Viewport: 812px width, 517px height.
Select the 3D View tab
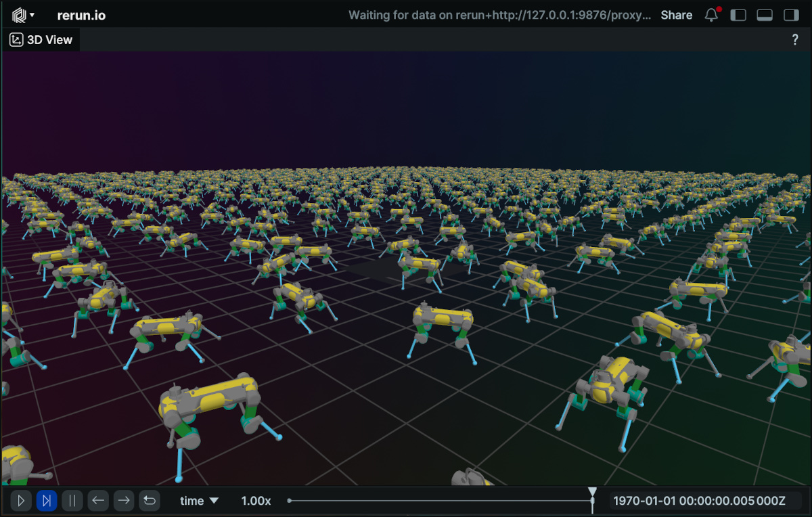41,40
